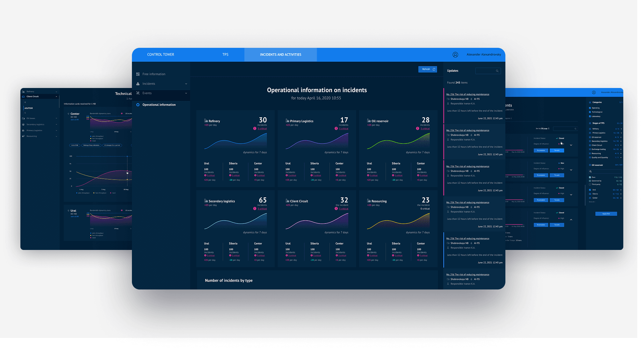Viewport: 644px width, 351px height.
Task: Click the Client Circuit card chart icon
Action: pyautogui.click(x=287, y=201)
